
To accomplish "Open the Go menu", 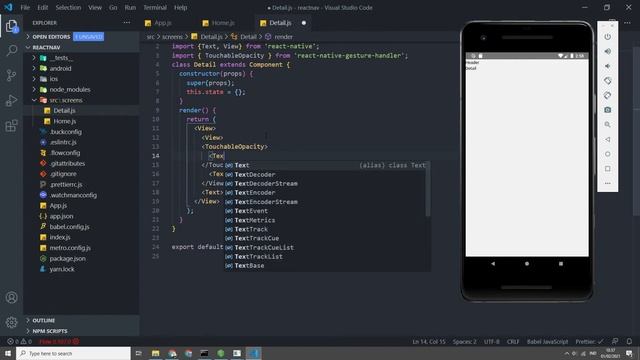I will tap(113, 7).
